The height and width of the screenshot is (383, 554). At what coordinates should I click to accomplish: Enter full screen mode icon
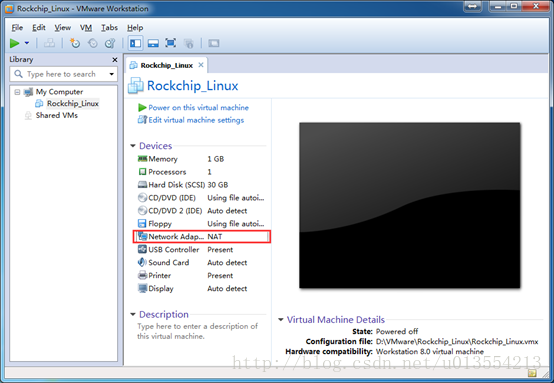point(171,43)
